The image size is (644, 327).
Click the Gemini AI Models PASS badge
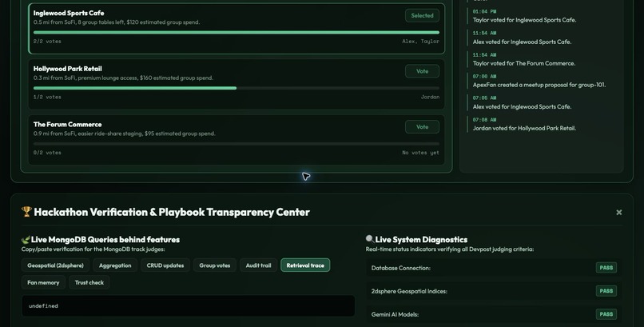pyautogui.click(x=606, y=314)
